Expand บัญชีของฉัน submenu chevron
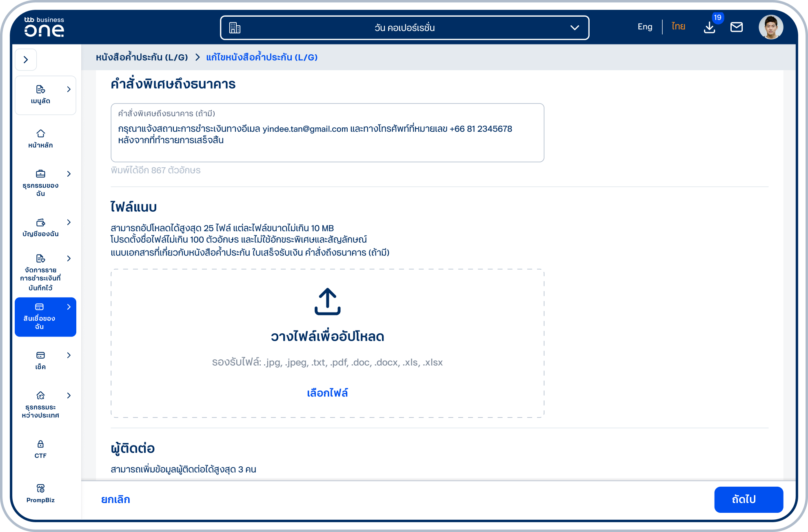Viewport: 808px width, 532px height. tap(69, 222)
